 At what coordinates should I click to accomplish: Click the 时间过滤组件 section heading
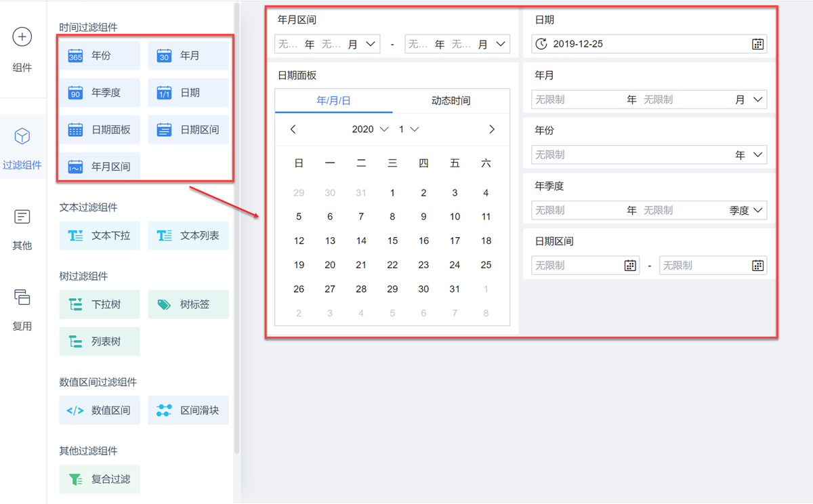pos(88,28)
